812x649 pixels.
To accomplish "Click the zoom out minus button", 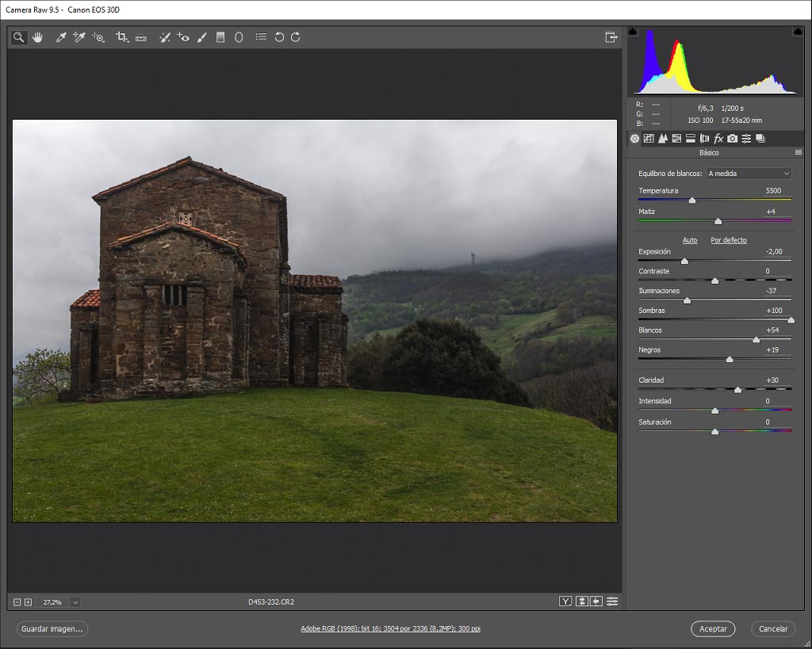I will [17, 602].
